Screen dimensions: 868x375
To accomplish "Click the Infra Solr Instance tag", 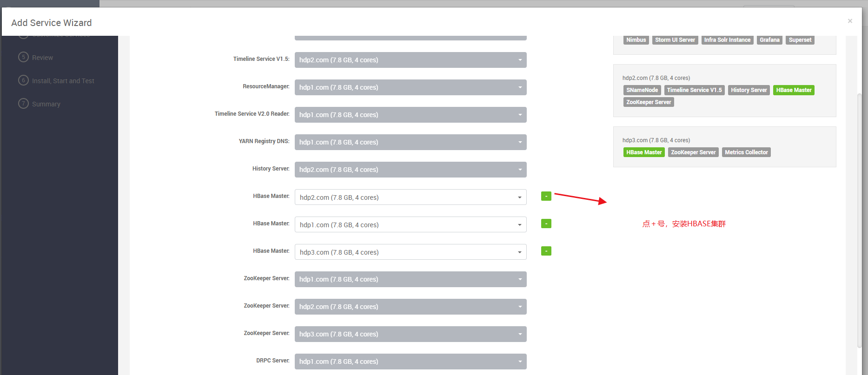I will 727,40.
